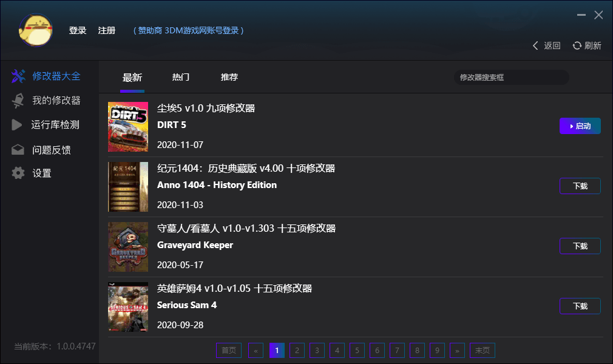The height and width of the screenshot is (364, 613).
Task: Switch to the 推荐 tab
Action: pos(228,78)
